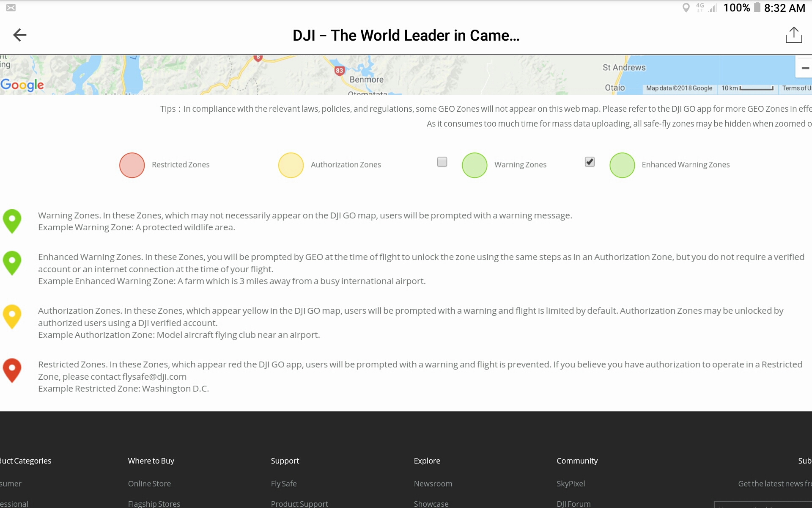
Task: Click the Community footer heading
Action: click(577, 461)
